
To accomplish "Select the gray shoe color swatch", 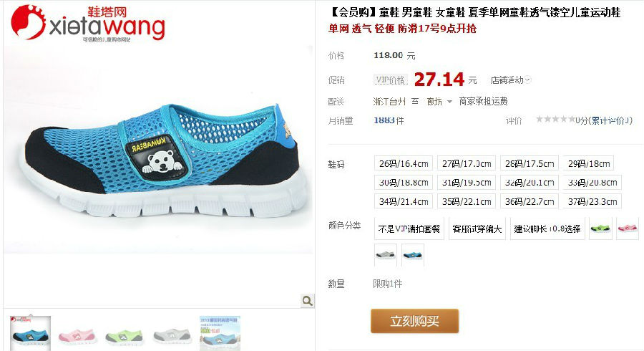I will 386,255.
